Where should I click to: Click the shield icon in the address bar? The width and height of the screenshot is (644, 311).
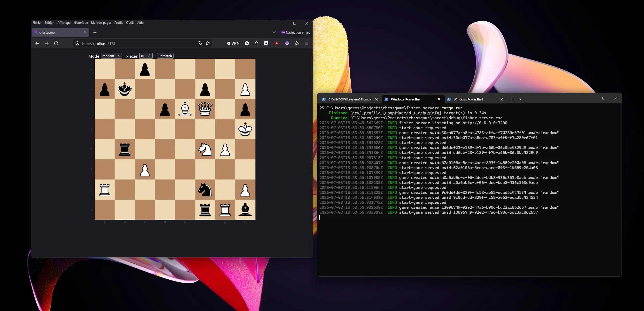coord(77,43)
